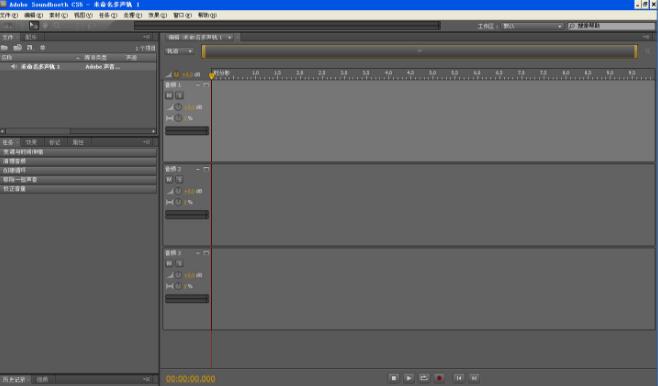Click the second folder icon in Files panel toolbar
The width and height of the screenshot is (658, 386).
coord(17,48)
